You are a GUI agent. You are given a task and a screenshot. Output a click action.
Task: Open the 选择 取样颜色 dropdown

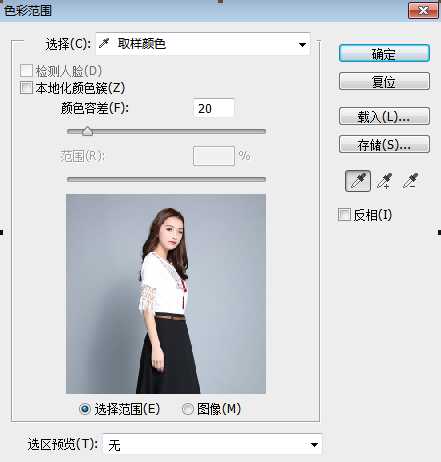tap(203, 44)
